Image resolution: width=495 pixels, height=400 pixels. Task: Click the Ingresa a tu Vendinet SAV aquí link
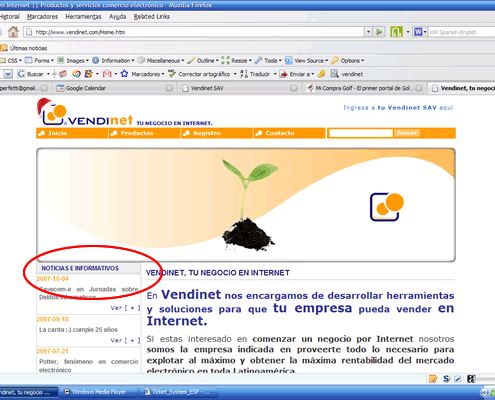(398, 108)
